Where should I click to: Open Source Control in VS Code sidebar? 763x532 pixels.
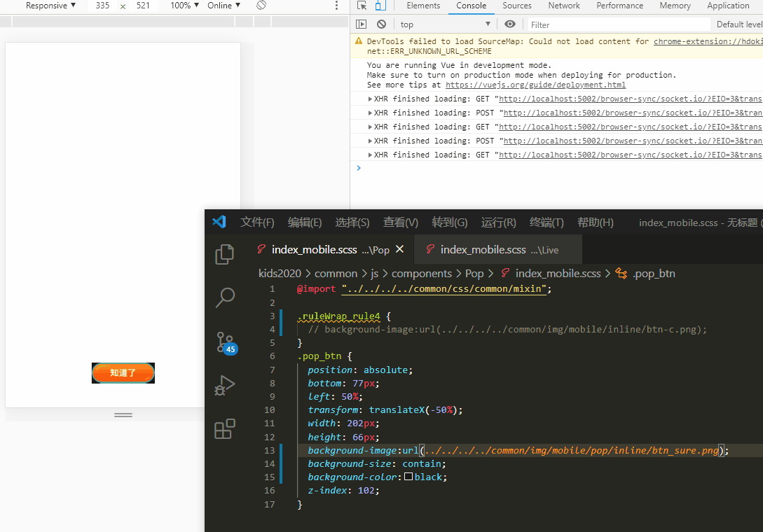(225, 342)
